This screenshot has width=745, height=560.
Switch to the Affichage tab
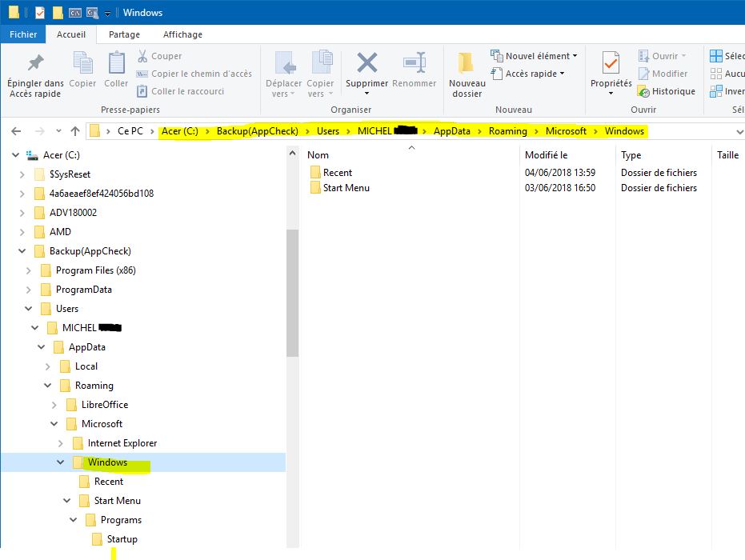[182, 34]
